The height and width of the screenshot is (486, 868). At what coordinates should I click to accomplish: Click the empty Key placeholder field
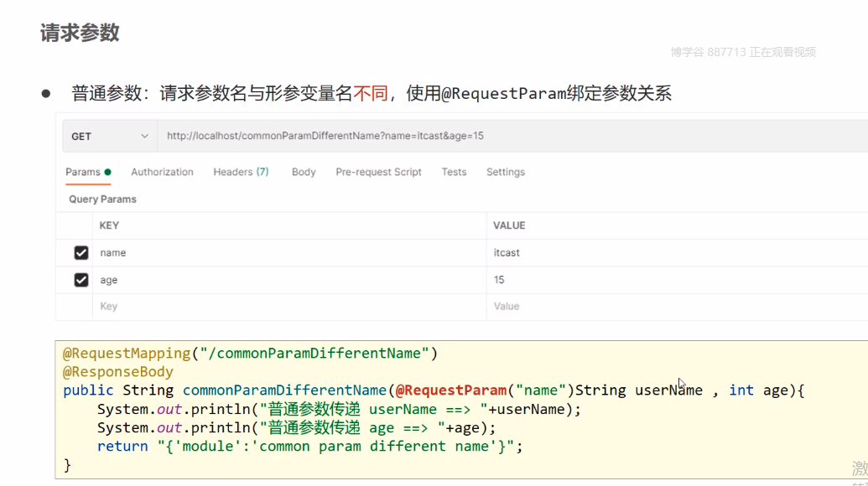(x=285, y=307)
